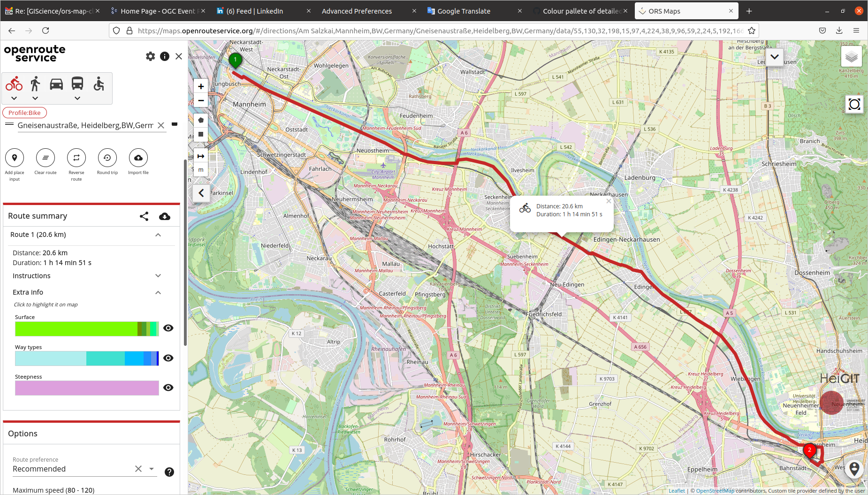The image size is (868, 495).
Task: Open the map layers control
Action: 852,57
